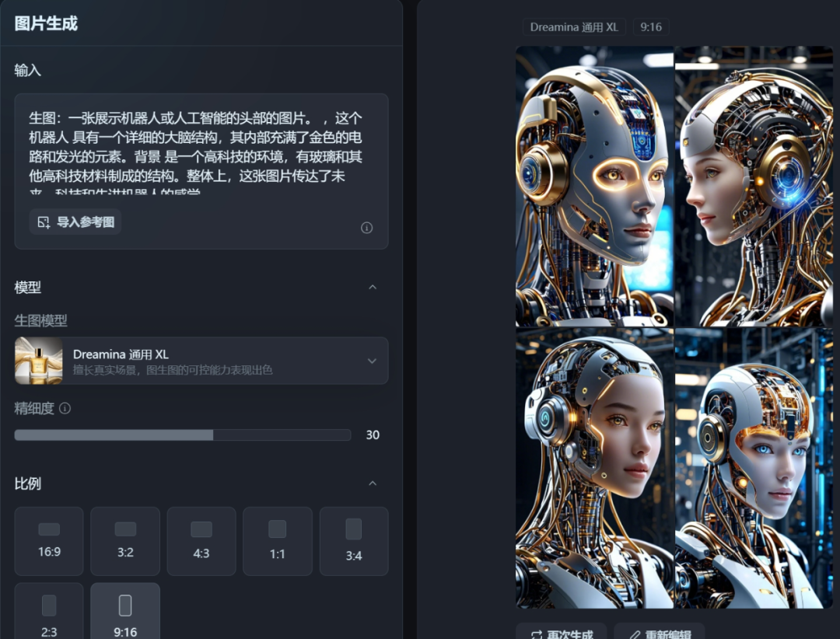Select the 1:1 aspect ratio

click(x=278, y=541)
